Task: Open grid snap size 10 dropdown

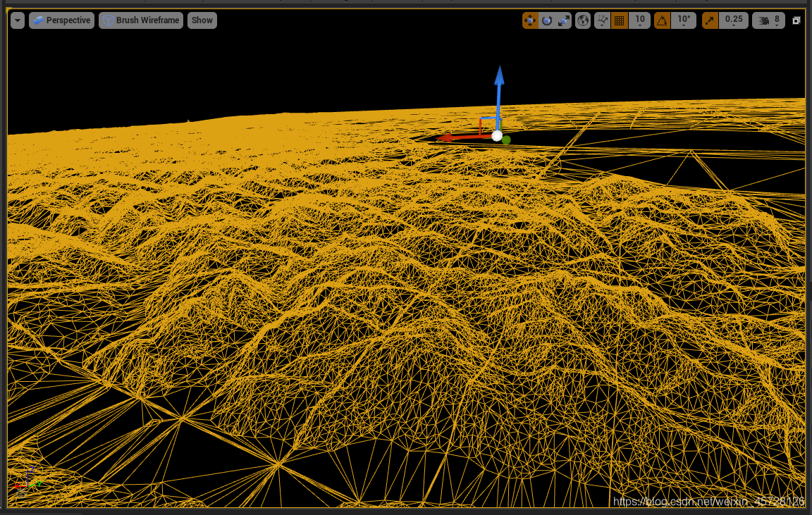Action: [639, 20]
